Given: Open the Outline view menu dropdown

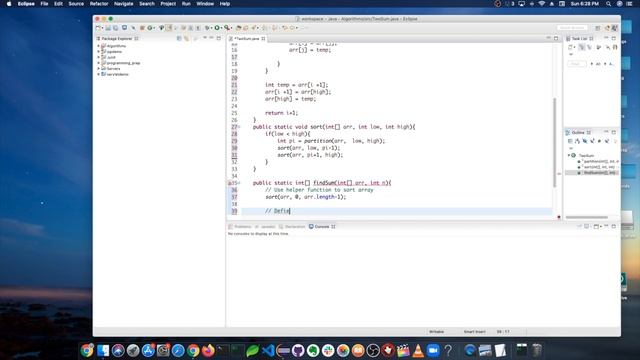Looking at the screenshot, I should tap(571, 148).
